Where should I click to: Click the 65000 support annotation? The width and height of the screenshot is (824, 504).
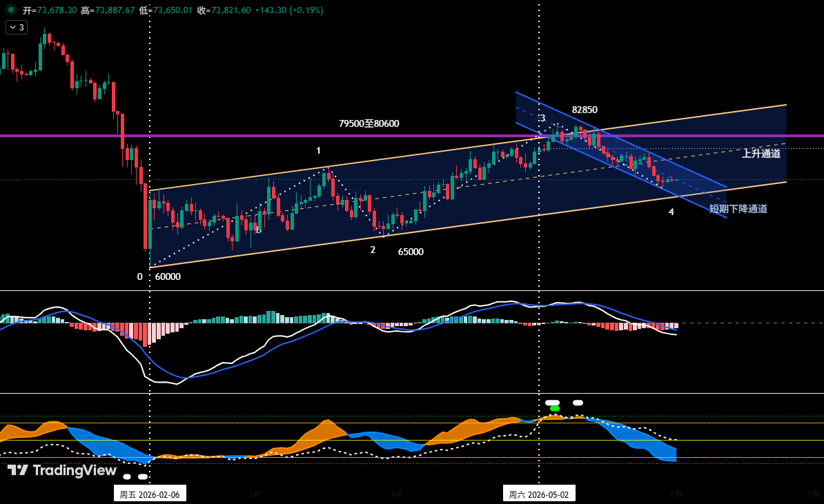(x=411, y=252)
